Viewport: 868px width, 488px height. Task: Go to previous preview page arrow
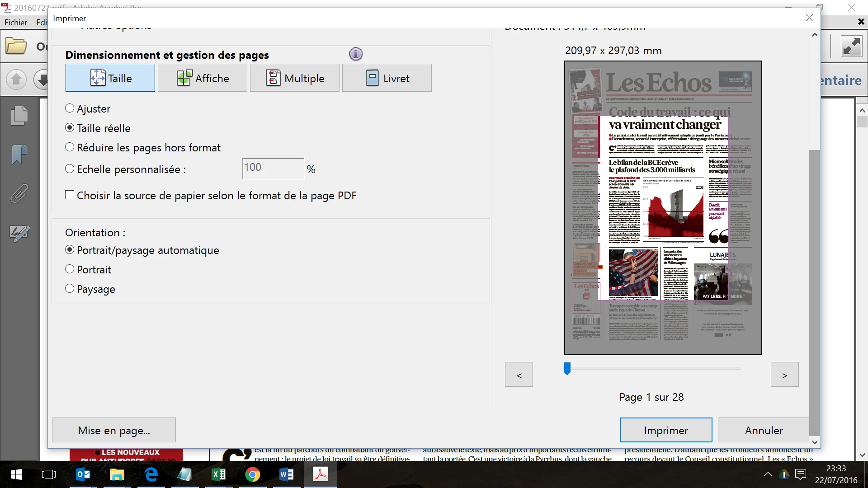(x=519, y=375)
